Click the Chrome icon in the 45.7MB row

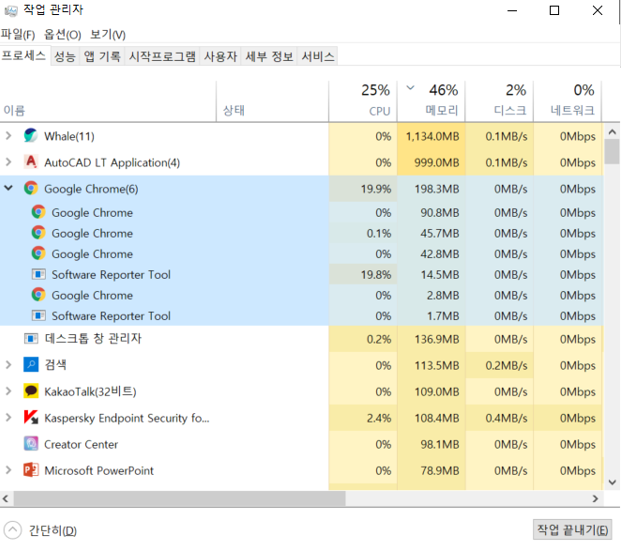(x=38, y=233)
